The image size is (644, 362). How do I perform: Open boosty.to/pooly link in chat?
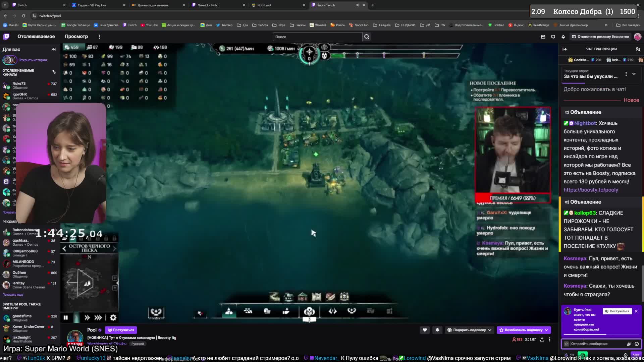point(591,190)
